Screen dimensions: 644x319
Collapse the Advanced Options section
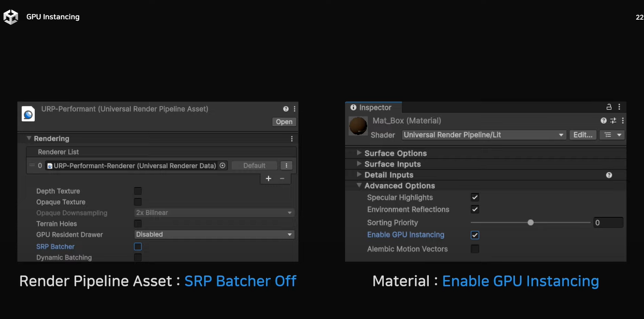(x=359, y=186)
